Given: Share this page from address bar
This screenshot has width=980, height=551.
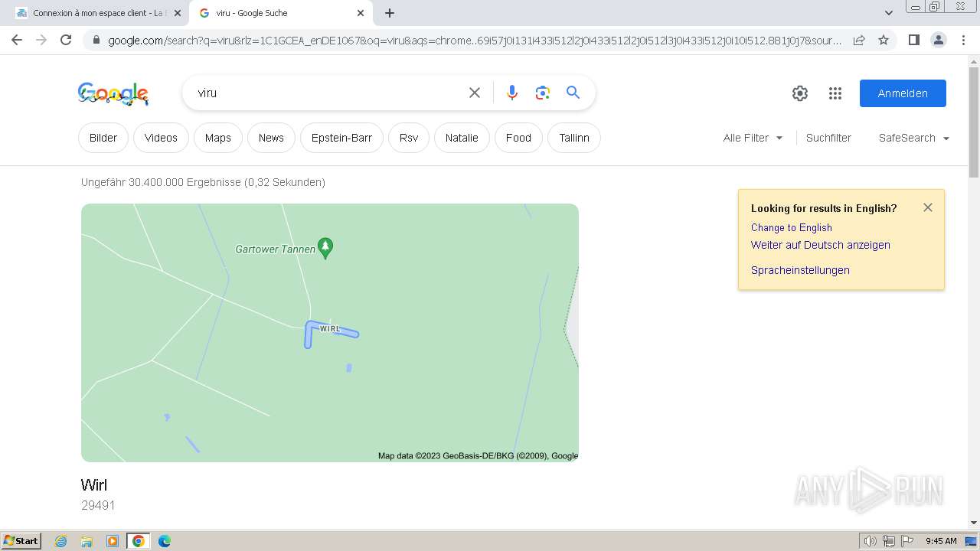Looking at the screenshot, I should tap(859, 40).
